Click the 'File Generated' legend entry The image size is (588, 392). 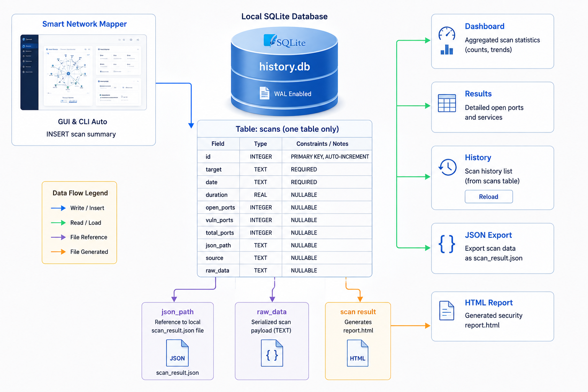point(80,252)
